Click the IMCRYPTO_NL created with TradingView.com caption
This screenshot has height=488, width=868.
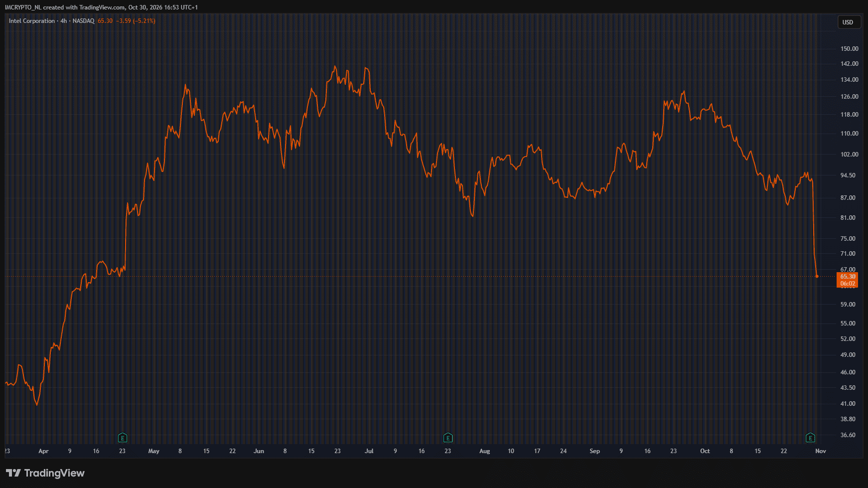tap(102, 7)
